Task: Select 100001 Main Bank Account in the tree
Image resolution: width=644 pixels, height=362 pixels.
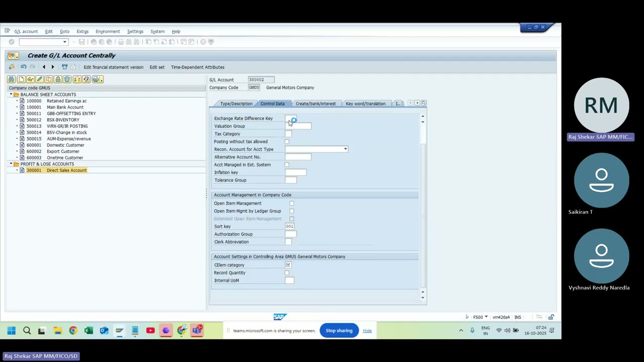Action: coord(55,107)
